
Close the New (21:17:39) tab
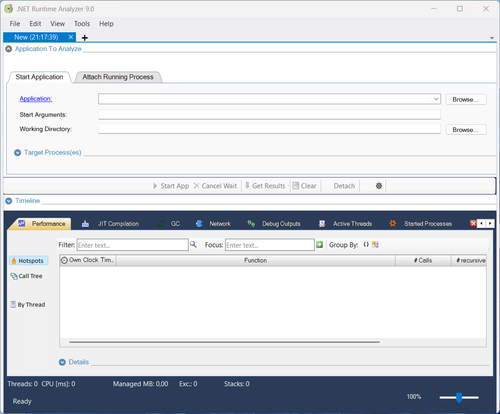[x=71, y=37]
